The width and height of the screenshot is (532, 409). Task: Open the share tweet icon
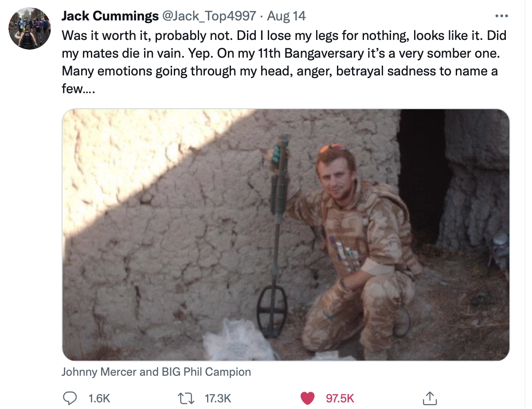pyautogui.click(x=428, y=398)
